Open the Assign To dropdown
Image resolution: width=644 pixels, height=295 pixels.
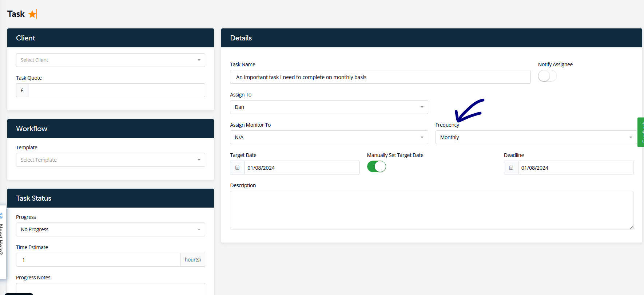point(329,107)
